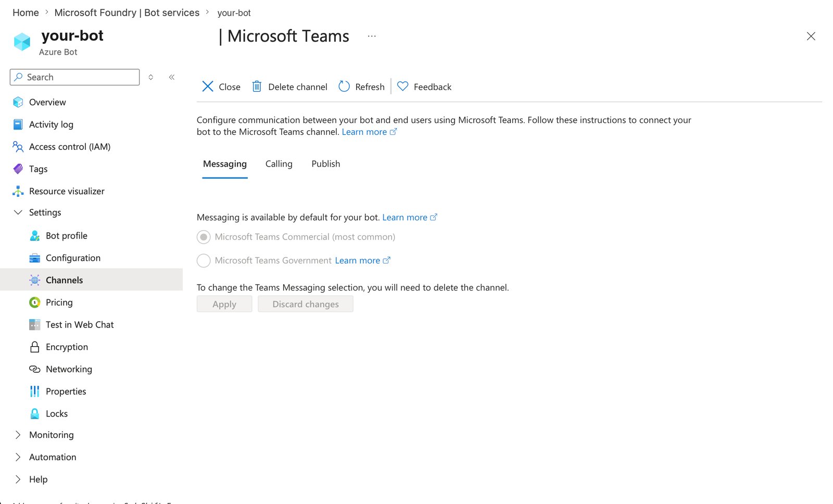Open the Bot profile page
This screenshot has width=833, height=504.
click(x=67, y=236)
